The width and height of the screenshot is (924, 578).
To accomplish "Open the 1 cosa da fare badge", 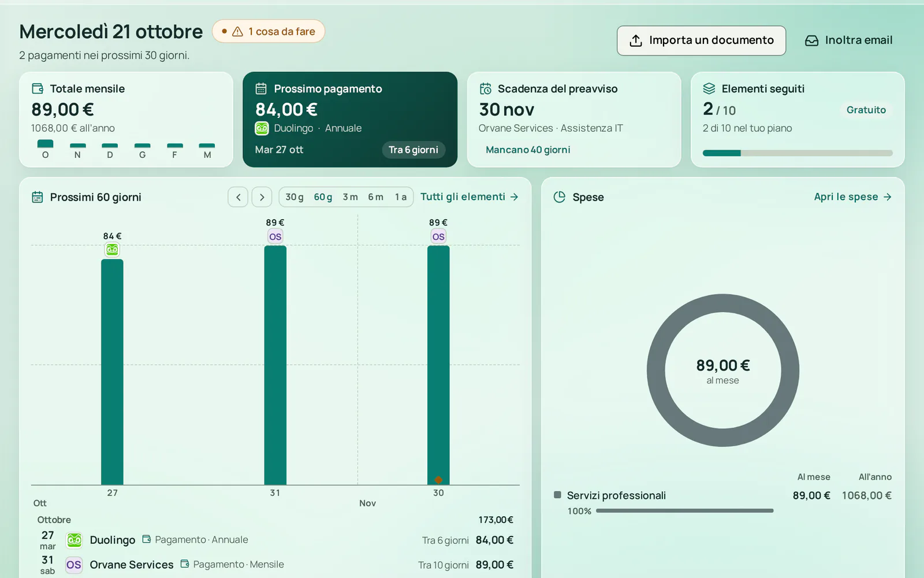I will click(x=269, y=32).
